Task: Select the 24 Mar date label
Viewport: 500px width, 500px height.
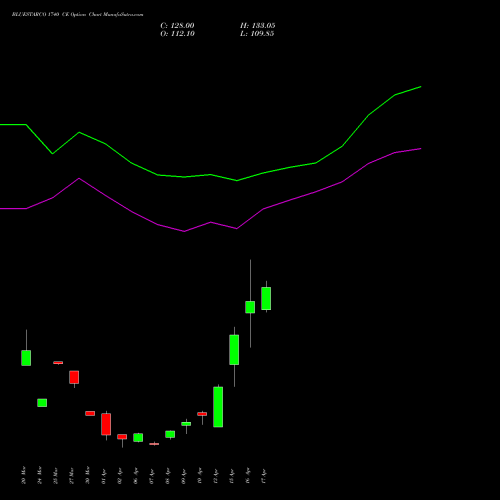Action: pos(39,475)
